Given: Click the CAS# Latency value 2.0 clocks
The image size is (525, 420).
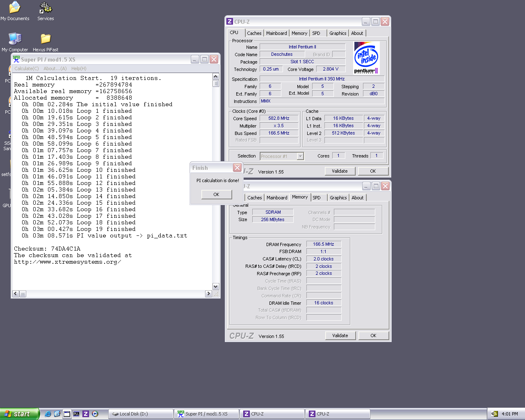Looking at the screenshot, I should click(324, 259).
